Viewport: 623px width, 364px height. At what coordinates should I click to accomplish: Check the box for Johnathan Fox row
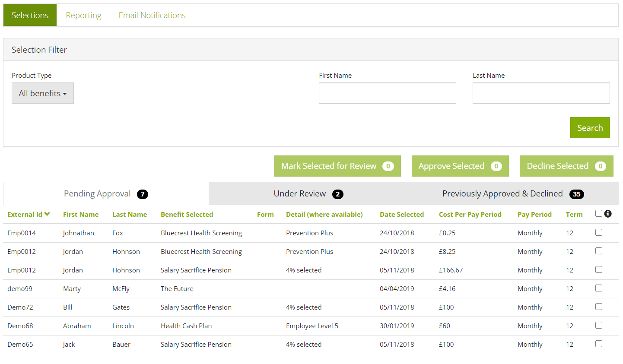[x=598, y=232]
